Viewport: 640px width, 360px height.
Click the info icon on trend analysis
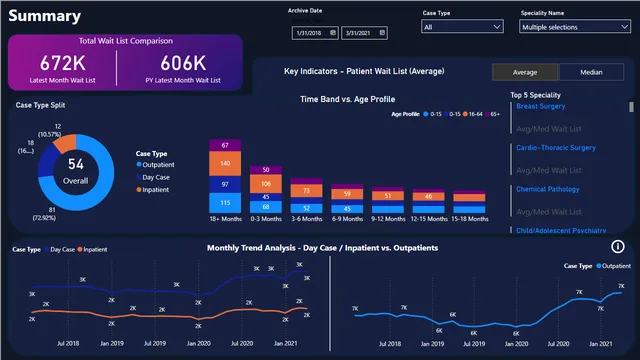(618, 247)
